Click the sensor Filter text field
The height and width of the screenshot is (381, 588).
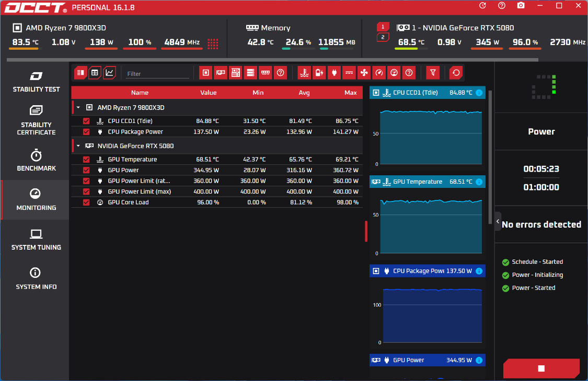click(157, 74)
